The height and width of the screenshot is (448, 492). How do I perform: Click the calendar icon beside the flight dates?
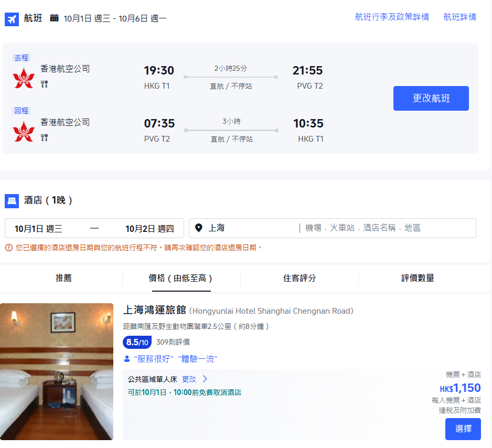pyautogui.click(x=54, y=17)
